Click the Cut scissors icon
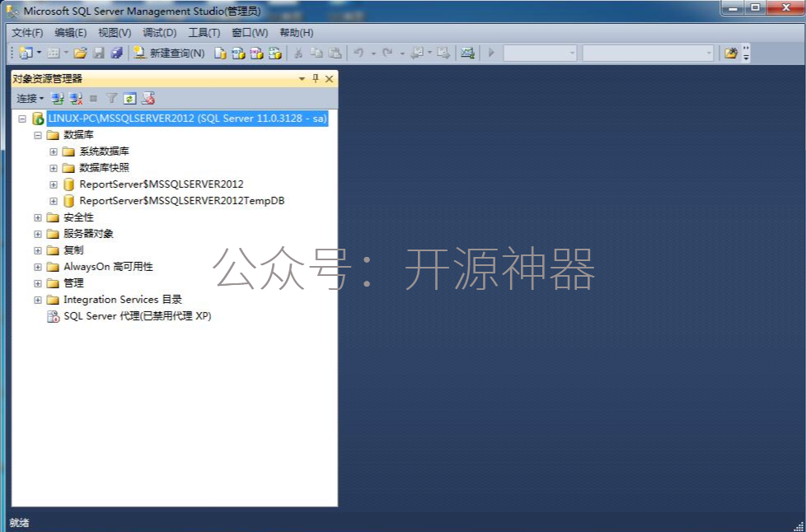806x532 pixels. 298,53
